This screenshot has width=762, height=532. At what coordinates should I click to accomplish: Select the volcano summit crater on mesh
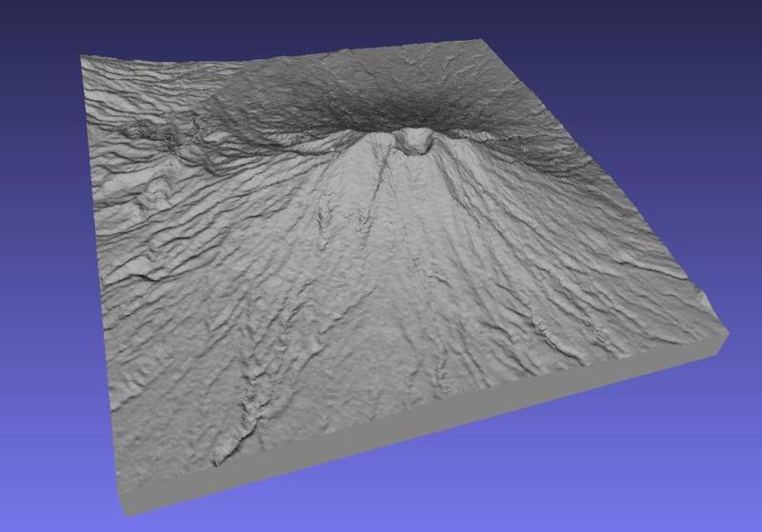coord(413,141)
